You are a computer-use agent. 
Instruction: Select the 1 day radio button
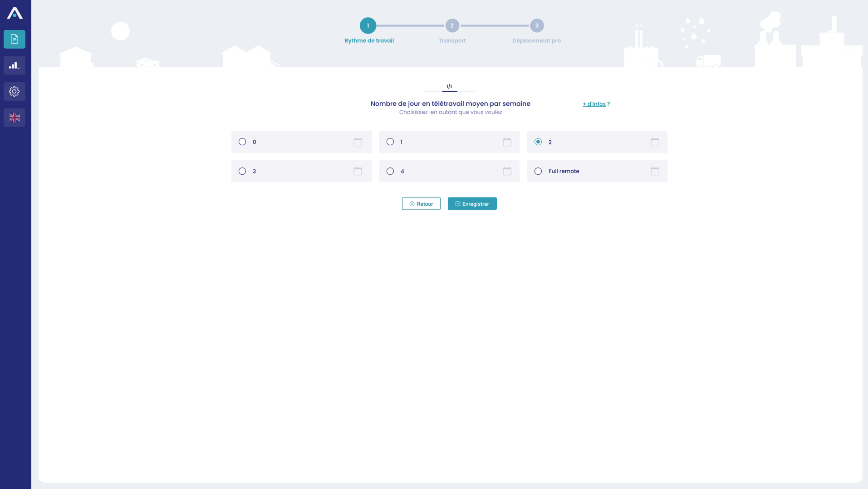390,142
